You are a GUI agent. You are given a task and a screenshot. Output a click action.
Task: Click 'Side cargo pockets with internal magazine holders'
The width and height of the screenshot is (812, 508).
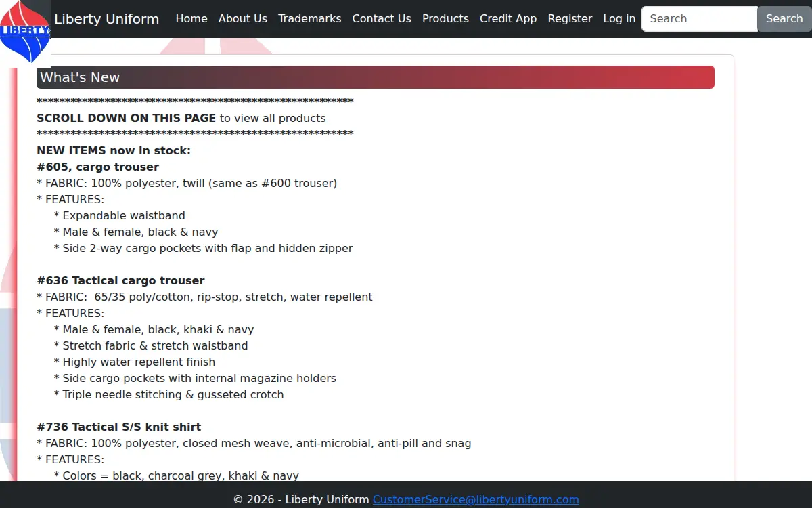coord(195,378)
